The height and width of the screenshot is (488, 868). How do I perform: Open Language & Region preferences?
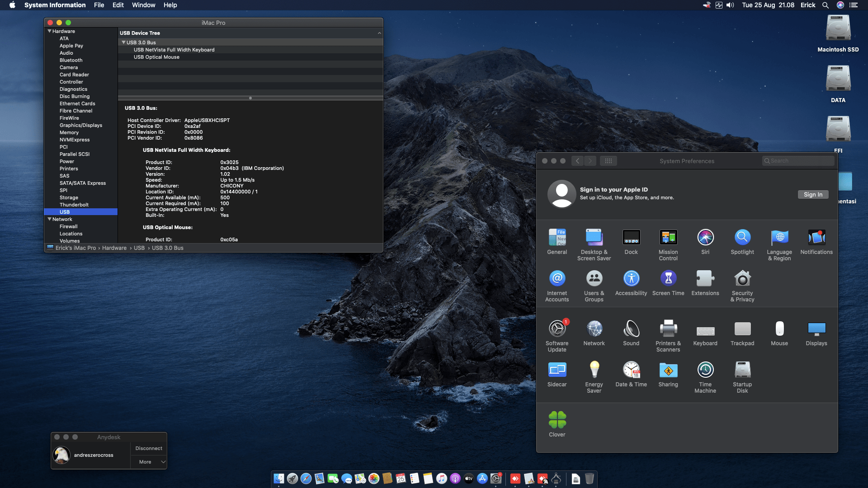coord(779,244)
